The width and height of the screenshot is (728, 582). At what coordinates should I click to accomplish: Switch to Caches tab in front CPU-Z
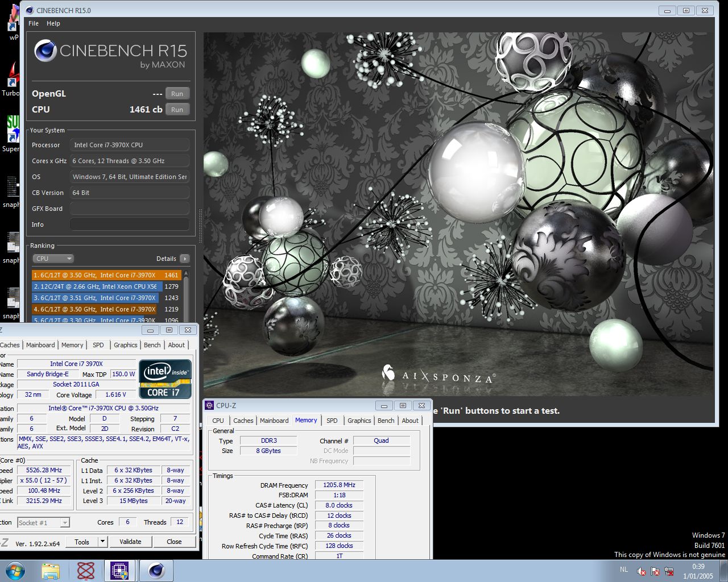243,421
